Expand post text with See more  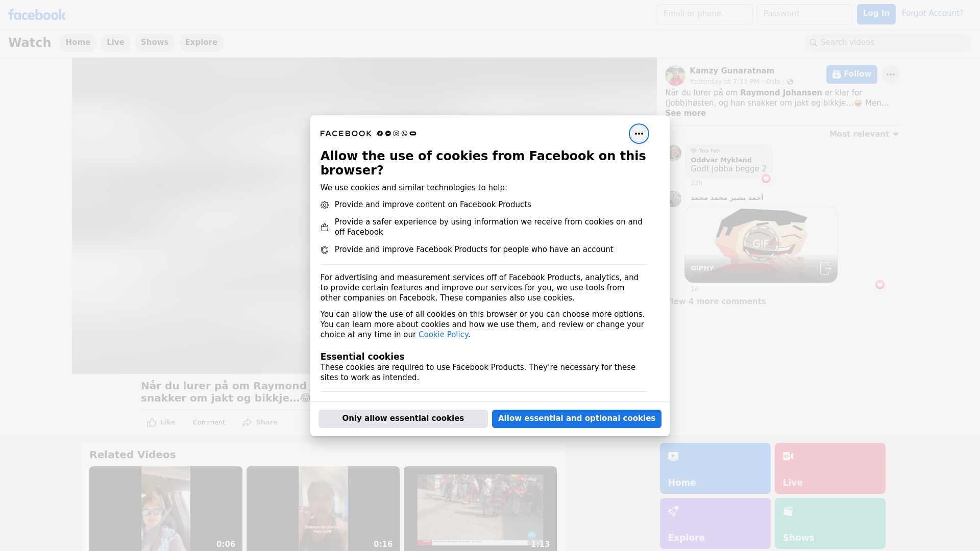coord(685,113)
